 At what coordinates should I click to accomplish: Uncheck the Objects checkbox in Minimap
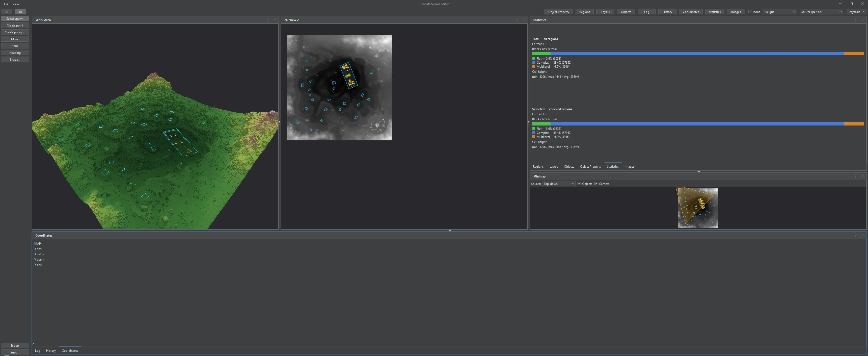[x=579, y=184]
